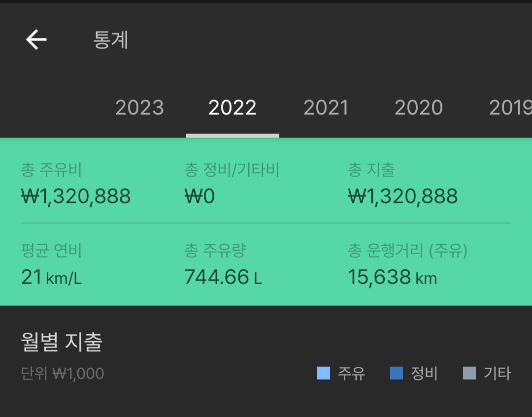The image size is (532, 417).
Task: Tap the 통계 page title
Action: (x=111, y=40)
